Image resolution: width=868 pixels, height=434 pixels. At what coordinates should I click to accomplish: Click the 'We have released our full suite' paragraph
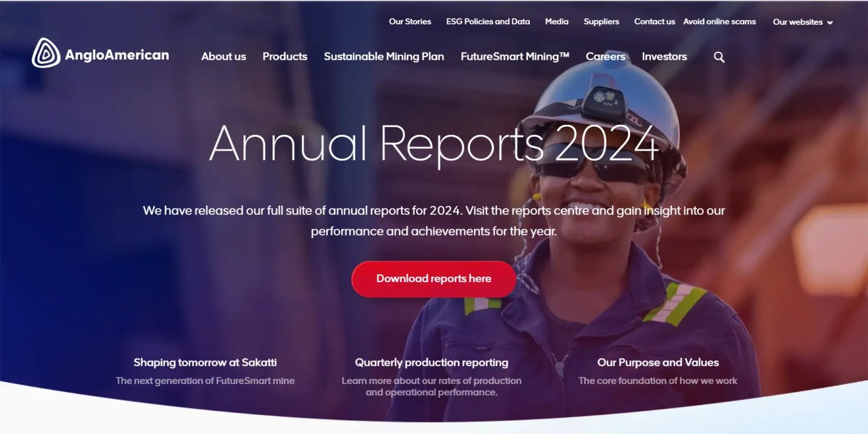coord(434,221)
